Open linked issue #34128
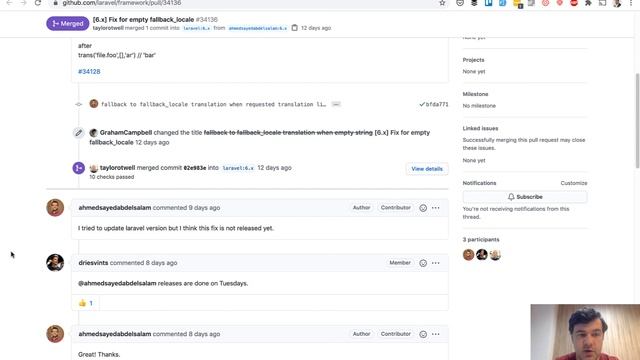640x360 pixels. coord(89,71)
